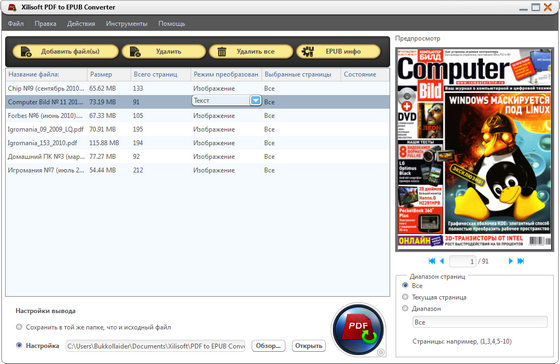Image resolution: width=560 pixels, height=364 pixels.
Task: Open the Инструменты menu
Action: point(126,24)
